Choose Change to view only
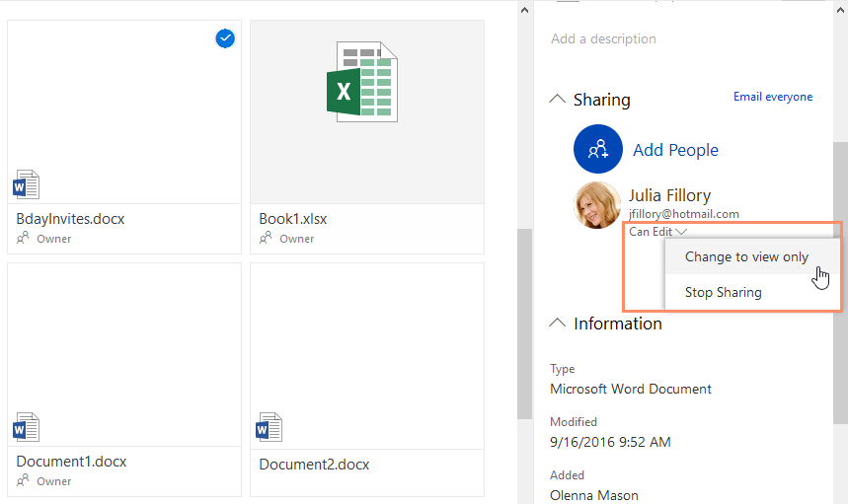The image size is (848, 504). (x=746, y=256)
